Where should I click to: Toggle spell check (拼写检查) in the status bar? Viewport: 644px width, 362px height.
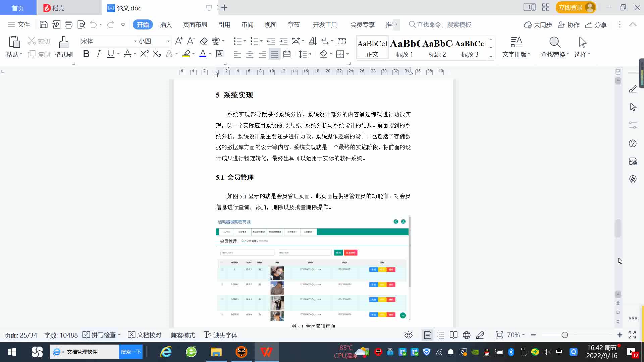pos(100,335)
